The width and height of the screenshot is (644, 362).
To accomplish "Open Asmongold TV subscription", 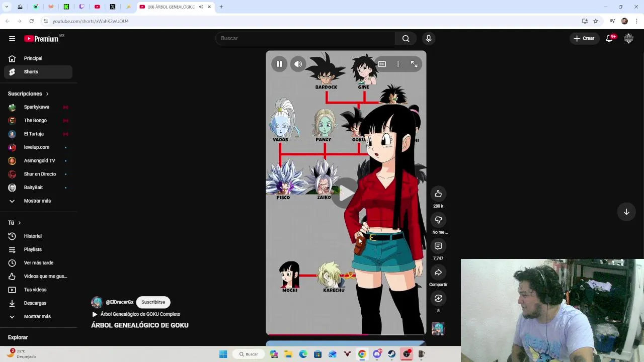I will tap(38, 160).
